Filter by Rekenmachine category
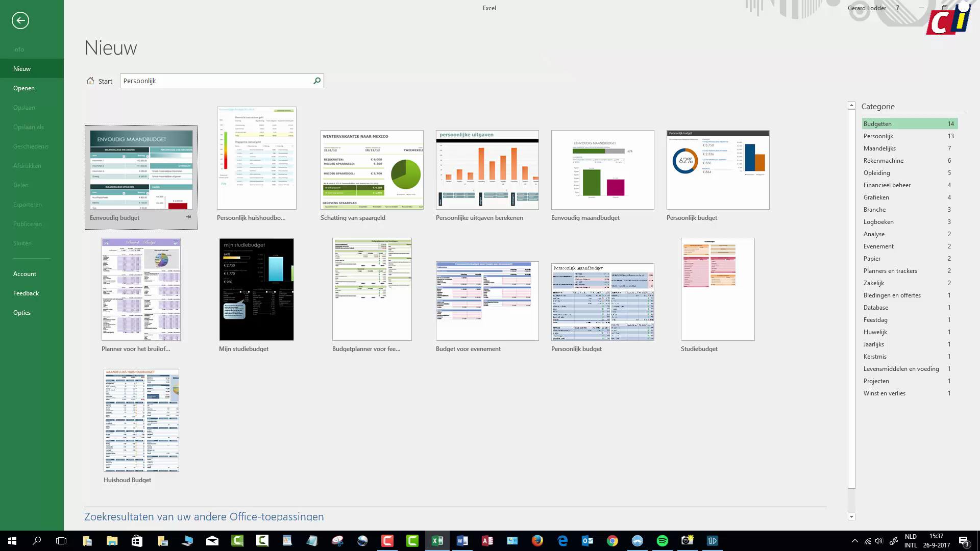Viewport: 980px width, 551px height. tap(884, 160)
